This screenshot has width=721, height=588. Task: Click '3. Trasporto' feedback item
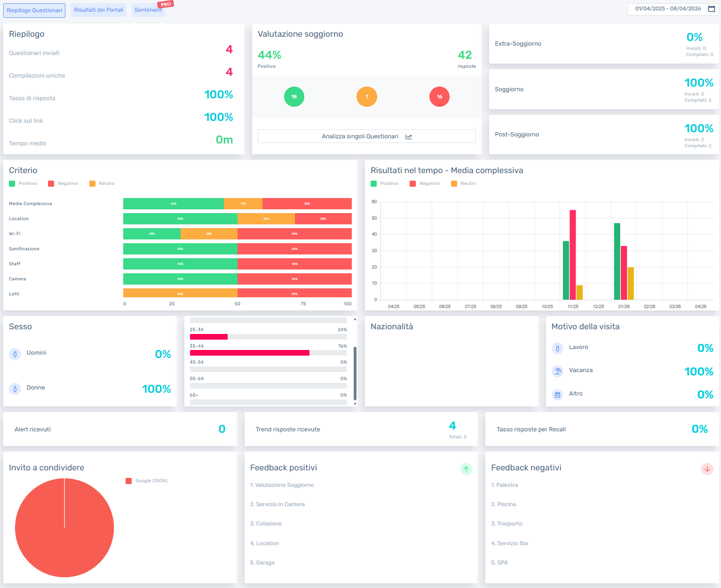coord(507,524)
